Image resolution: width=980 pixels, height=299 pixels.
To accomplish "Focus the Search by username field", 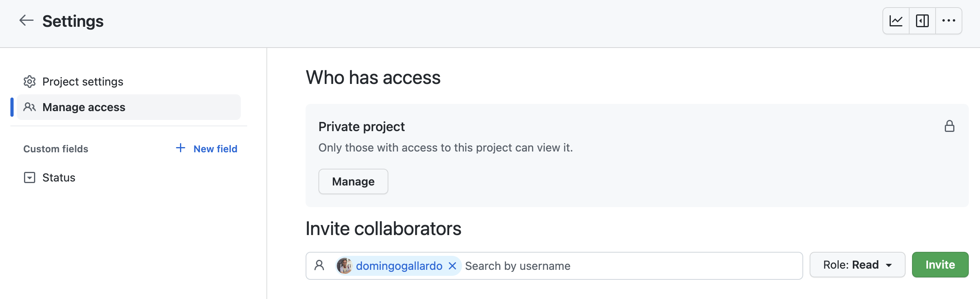I will [x=632, y=266].
